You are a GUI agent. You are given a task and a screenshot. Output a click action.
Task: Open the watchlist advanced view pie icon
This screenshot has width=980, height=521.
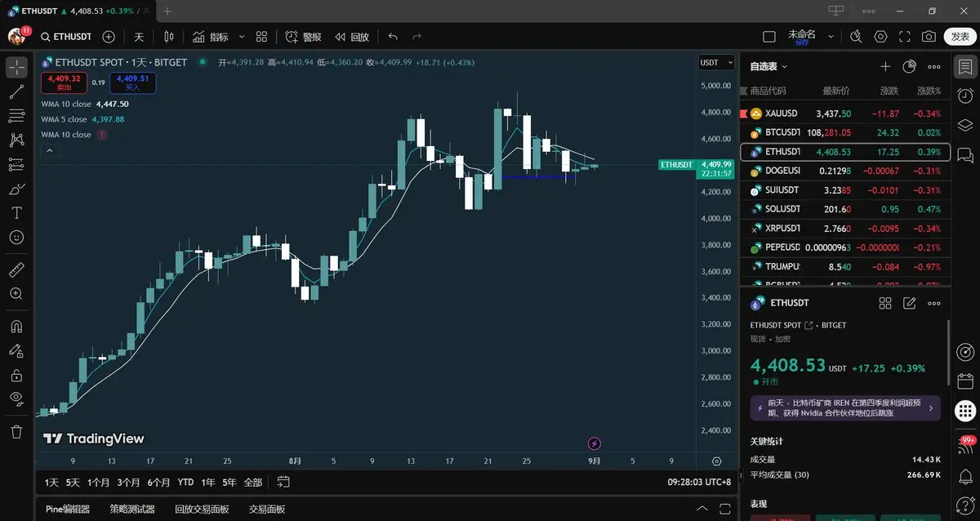click(x=909, y=66)
